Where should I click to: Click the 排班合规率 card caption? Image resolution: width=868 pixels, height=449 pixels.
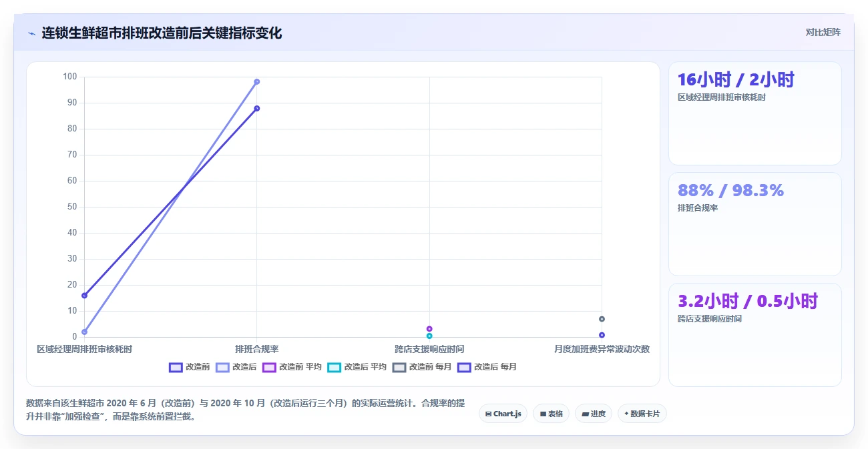pyautogui.click(x=697, y=208)
